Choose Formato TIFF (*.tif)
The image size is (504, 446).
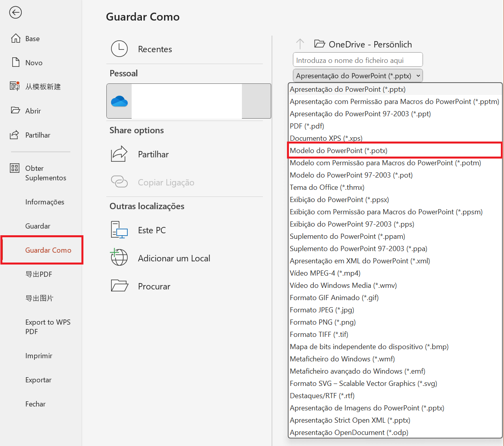(395, 334)
